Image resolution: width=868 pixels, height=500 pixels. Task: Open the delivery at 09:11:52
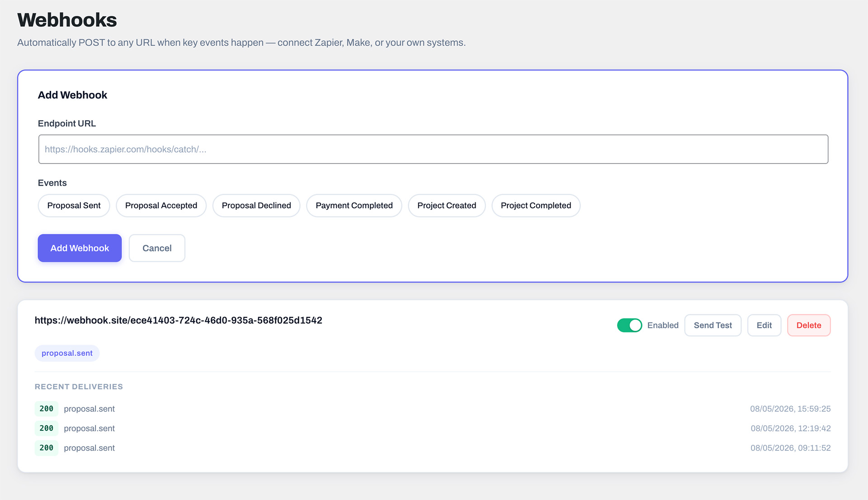(433, 448)
